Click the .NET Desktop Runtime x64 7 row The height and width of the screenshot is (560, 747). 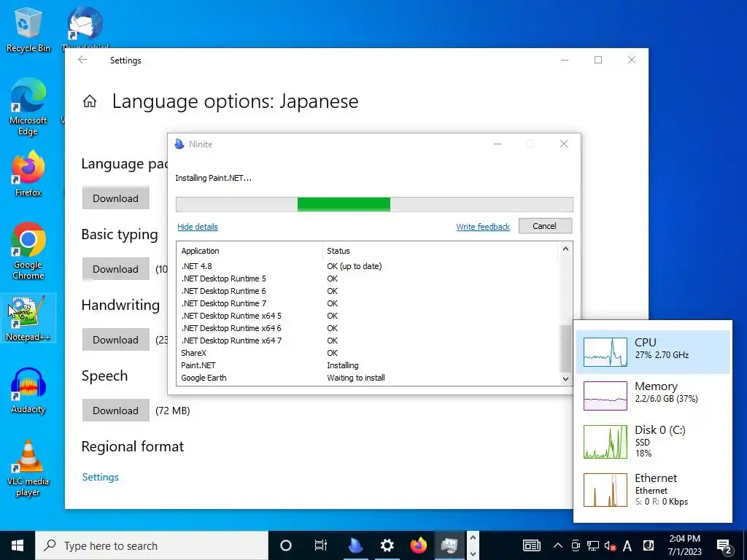coord(368,341)
